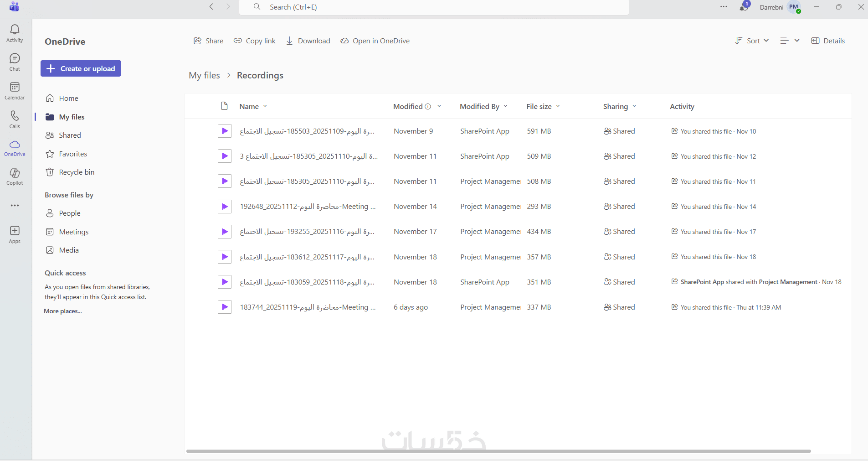Open Shared in OneDrive navigation

coord(63,135)
